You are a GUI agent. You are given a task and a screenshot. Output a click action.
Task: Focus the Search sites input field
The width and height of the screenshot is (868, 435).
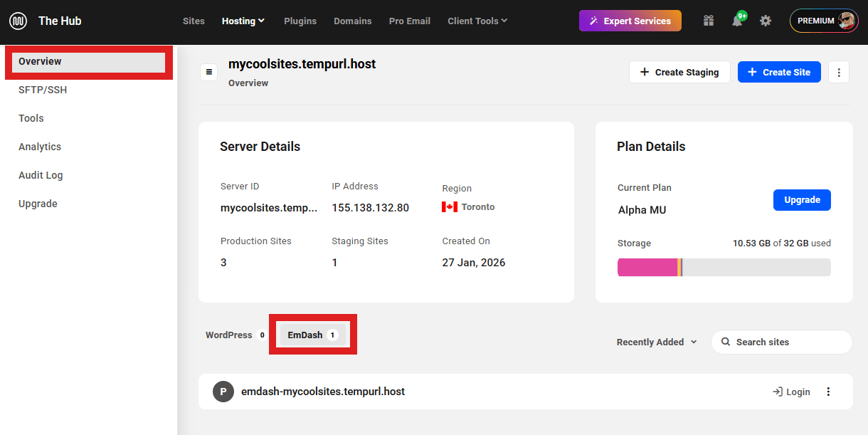pos(781,342)
